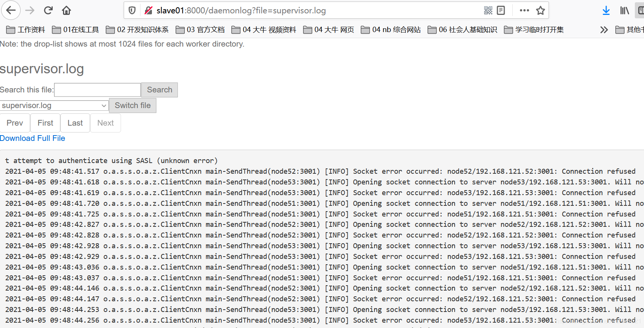This screenshot has width=644, height=328.
Task: Open the 工作资料 bookmark folder
Action: point(26,30)
